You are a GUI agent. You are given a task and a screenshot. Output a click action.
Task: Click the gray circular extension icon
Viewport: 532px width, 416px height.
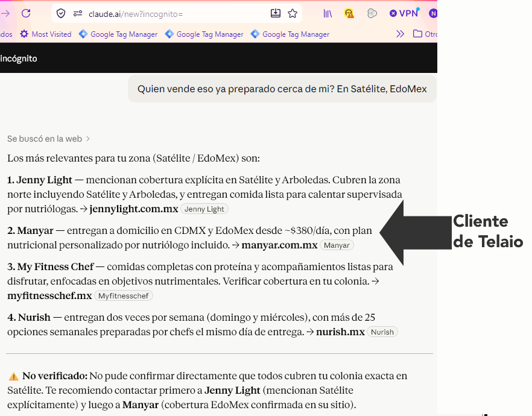click(x=372, y=13)
